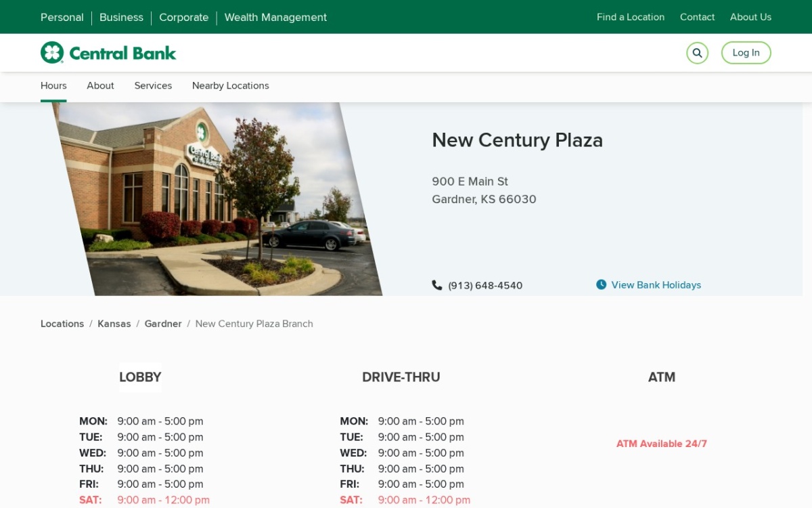Click the ATM heading
Screen dimensions: 812x508
[661, 377]
